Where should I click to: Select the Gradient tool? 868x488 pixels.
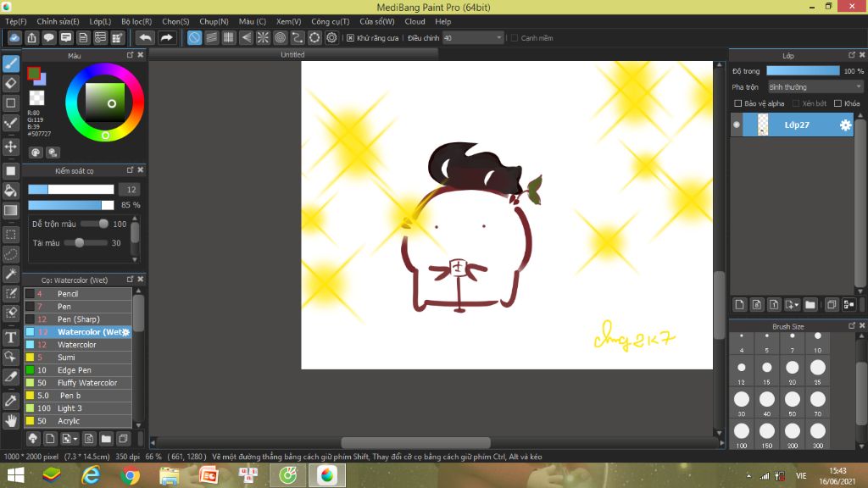tap(10, 210)
